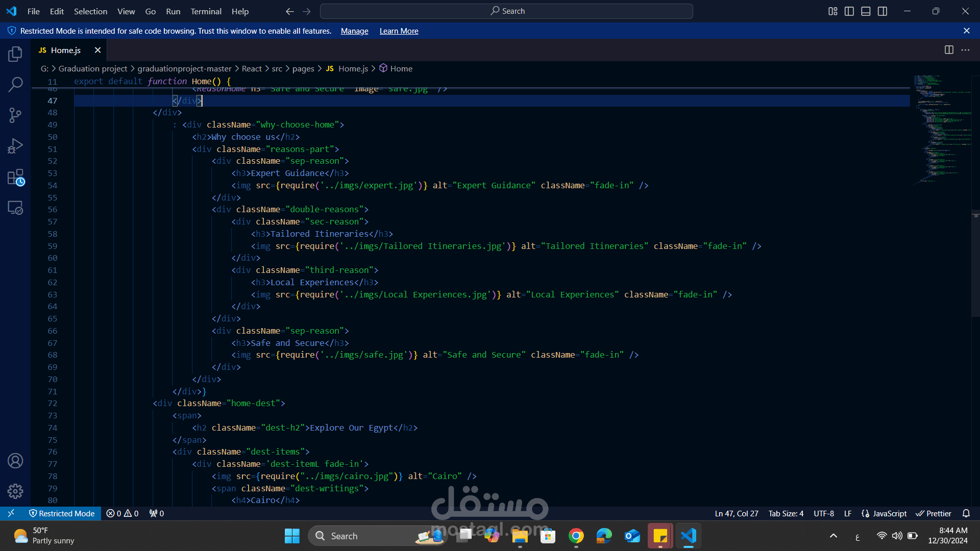Open Run and Debug view

tap(15, 146)
